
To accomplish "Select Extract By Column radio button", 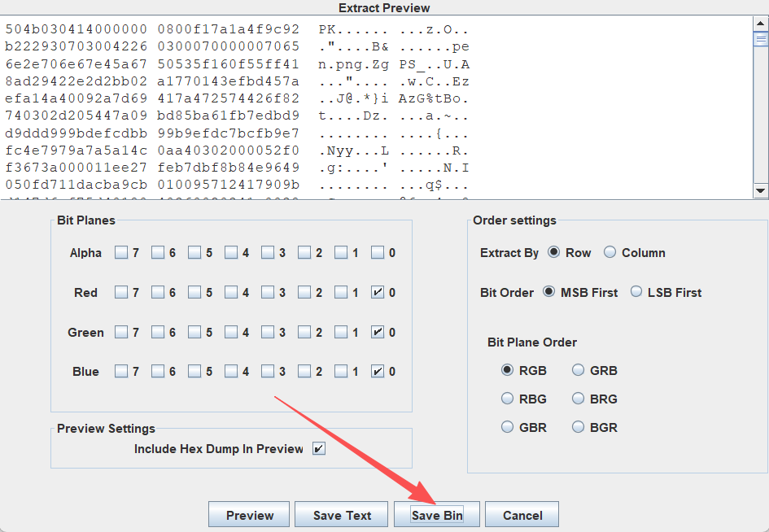I will [x=610, y=253].
